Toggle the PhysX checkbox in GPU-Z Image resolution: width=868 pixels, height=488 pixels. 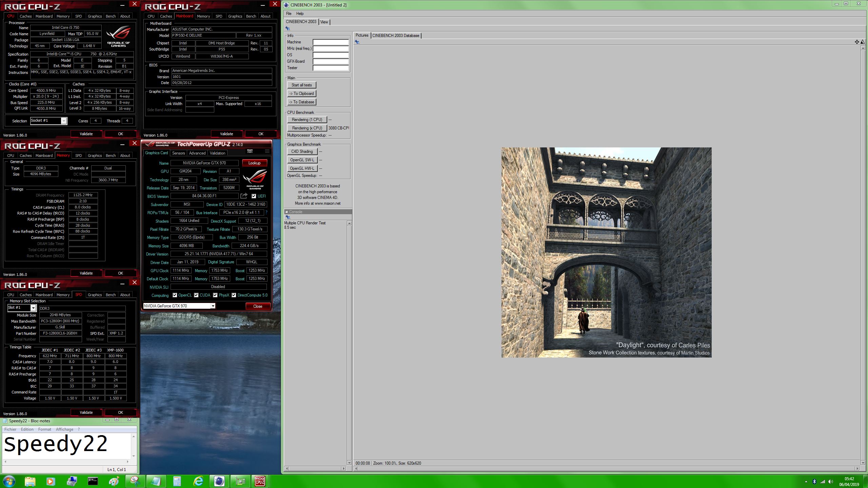click(x=215, y=295)
